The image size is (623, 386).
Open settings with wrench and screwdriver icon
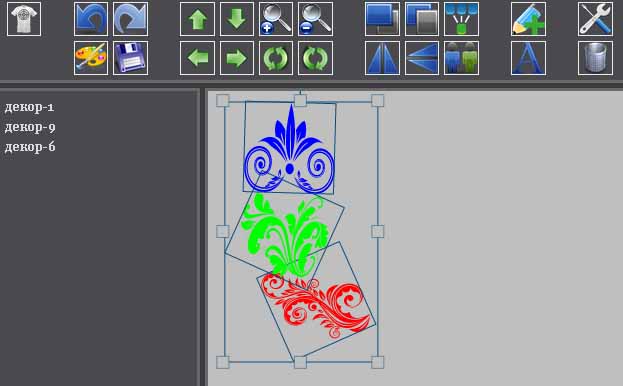[x=595, y=19]
